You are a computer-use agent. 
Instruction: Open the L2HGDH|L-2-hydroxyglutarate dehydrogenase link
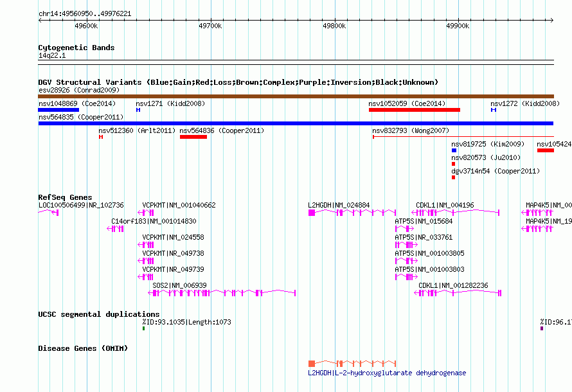point(387,373)
